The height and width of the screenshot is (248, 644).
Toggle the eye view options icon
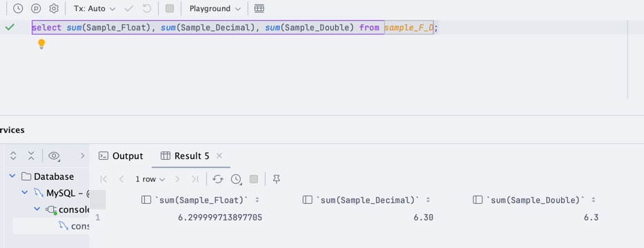click(x=54, y=156)
